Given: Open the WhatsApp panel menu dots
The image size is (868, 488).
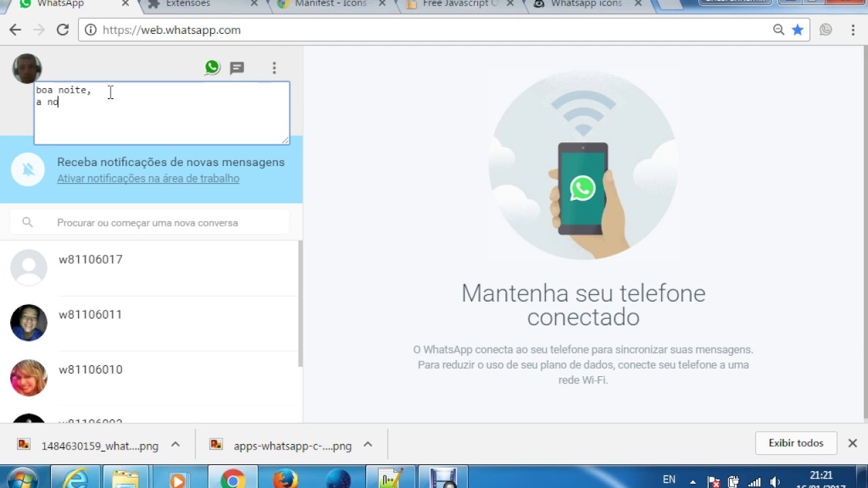Looking at the screenshot, I should 274,68.
